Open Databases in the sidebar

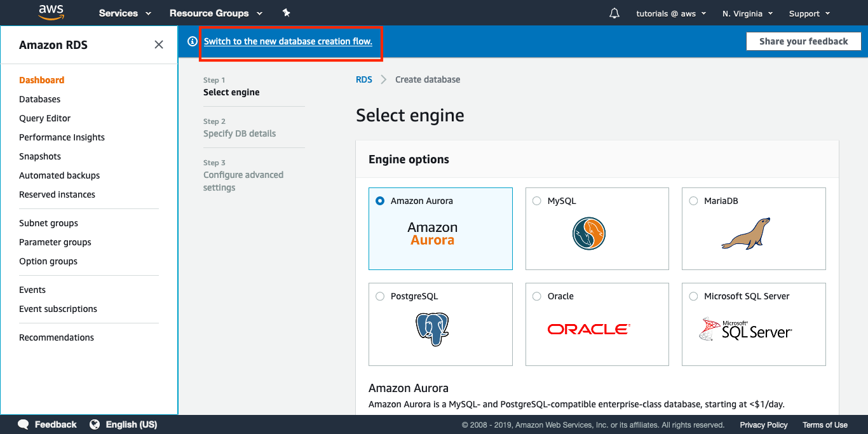point(40,99)
